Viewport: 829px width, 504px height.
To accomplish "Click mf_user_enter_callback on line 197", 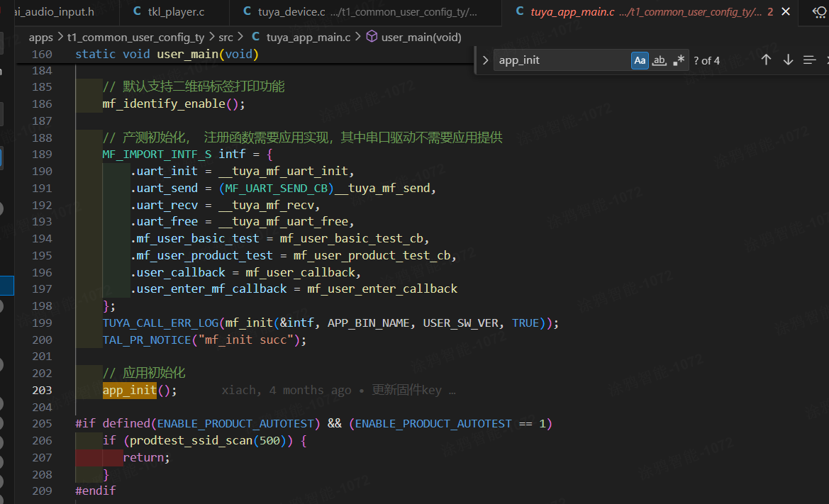I will coord(382,289).
